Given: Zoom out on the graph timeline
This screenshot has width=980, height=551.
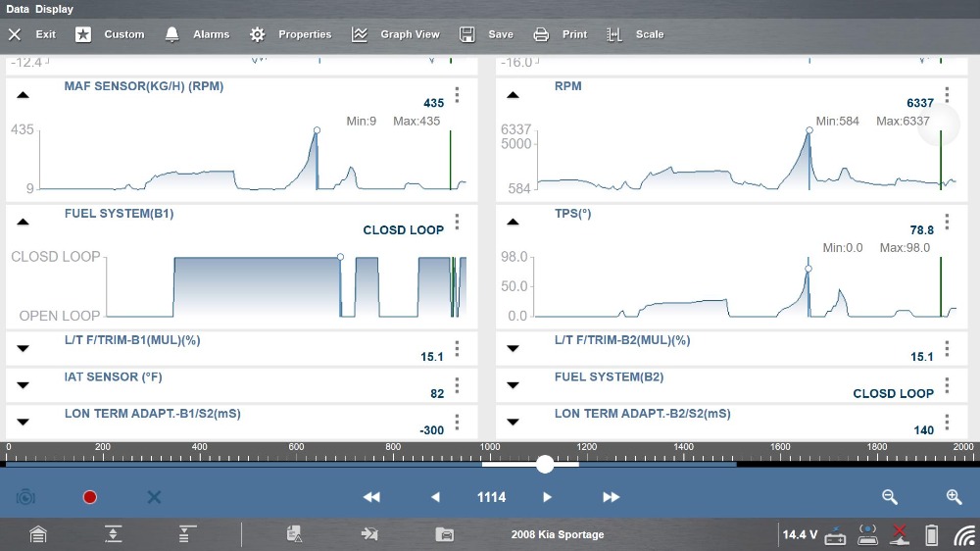Looking at the screenshot, I should pos(890,497).
